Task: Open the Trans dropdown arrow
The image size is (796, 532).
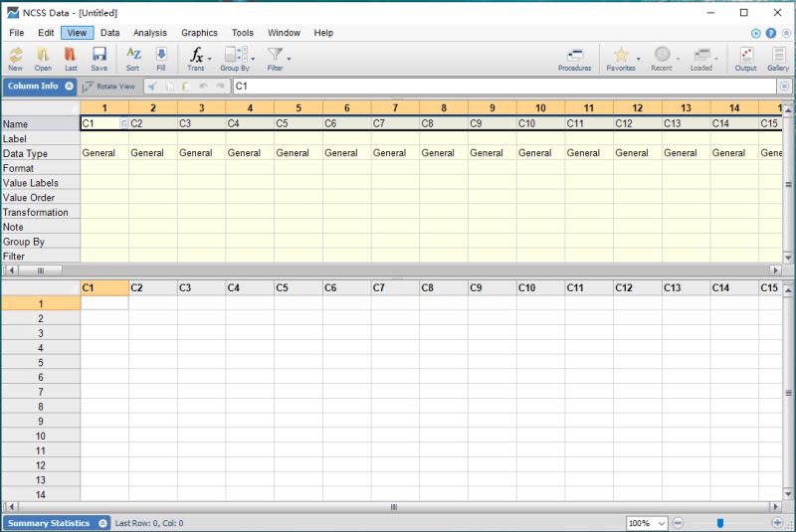Action: [x=210, y=59]
